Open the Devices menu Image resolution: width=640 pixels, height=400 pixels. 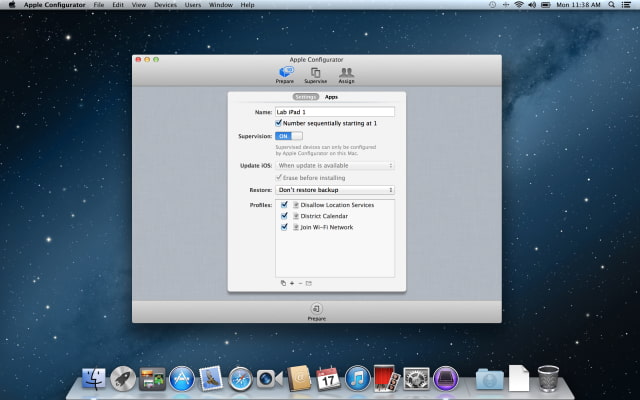tap(165, 5)
